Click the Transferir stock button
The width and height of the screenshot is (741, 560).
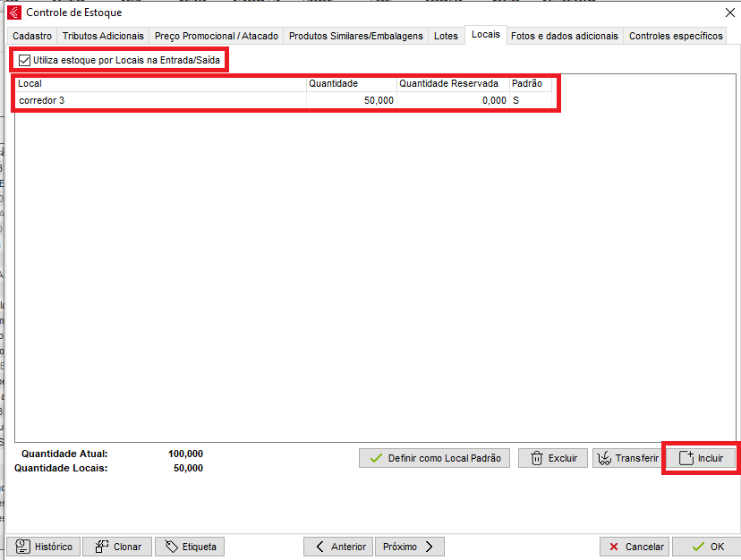[x=629, y=458]
